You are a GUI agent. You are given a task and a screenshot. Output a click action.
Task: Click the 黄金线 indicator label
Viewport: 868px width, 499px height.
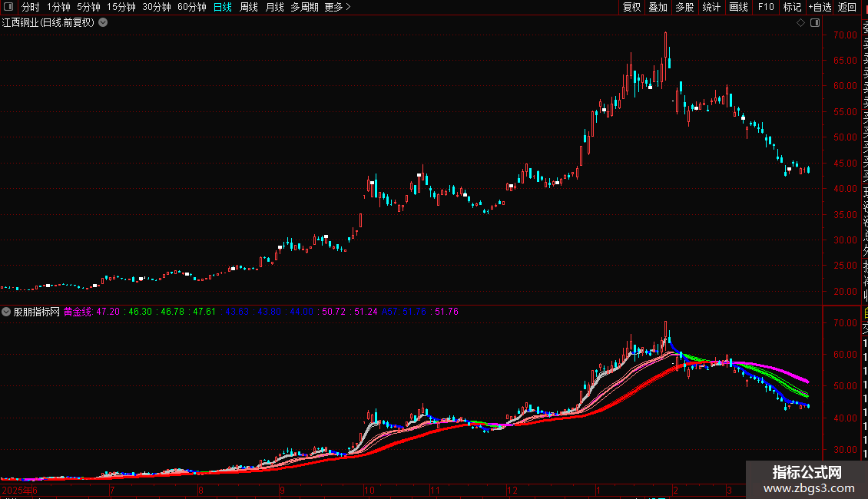[78, 312]
